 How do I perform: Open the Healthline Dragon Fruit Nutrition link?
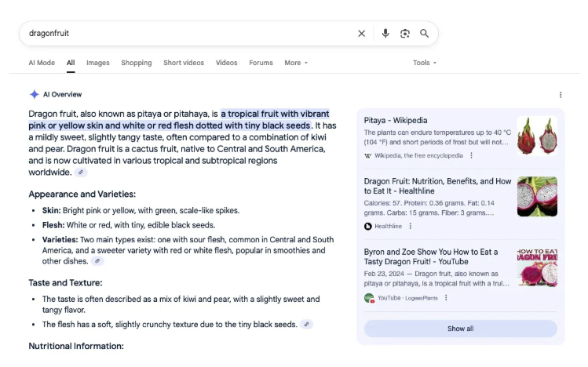pos(437,186)
